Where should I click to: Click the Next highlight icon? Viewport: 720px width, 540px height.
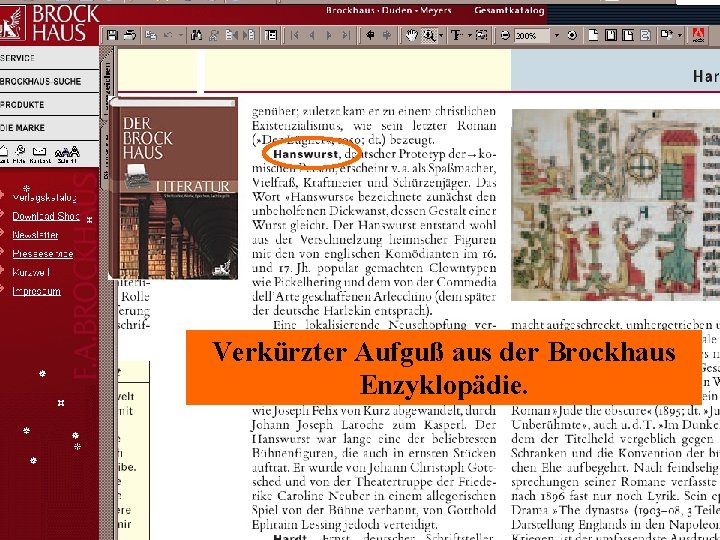tap(249, 35)
